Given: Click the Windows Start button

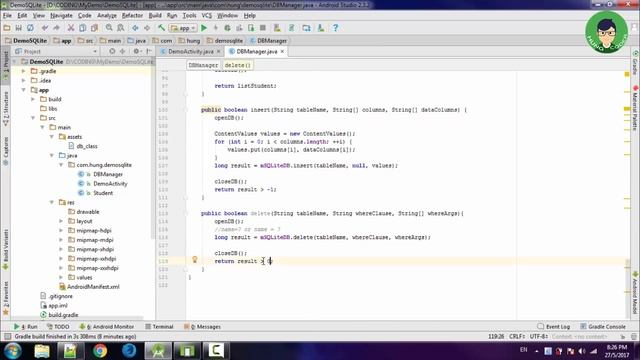Looking at the screenshot, I should point(13,351).
